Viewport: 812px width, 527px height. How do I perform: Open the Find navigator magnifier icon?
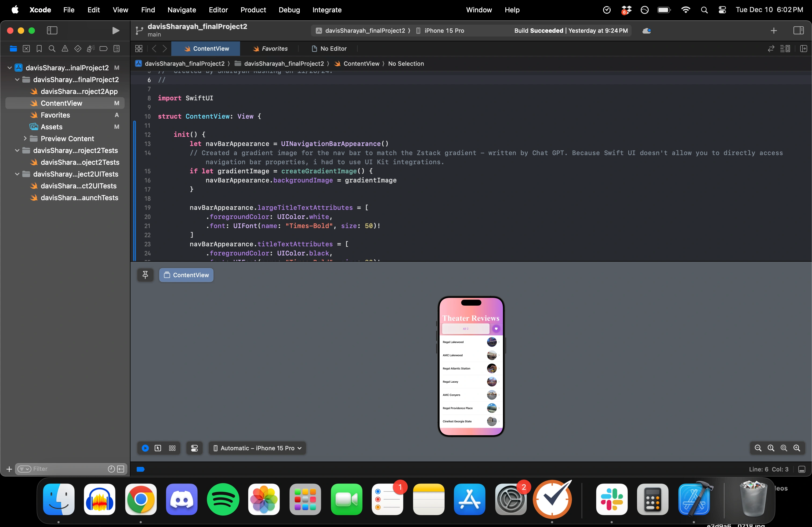tap(52, 49)
